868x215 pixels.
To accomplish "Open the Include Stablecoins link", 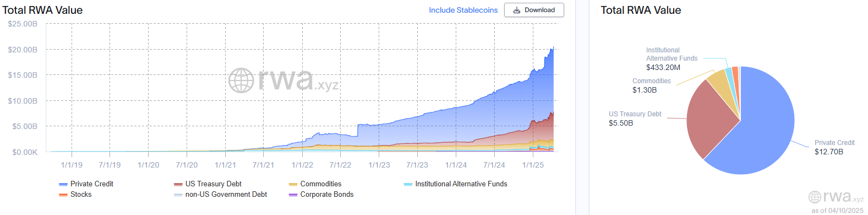I will [x=463, y=10].
